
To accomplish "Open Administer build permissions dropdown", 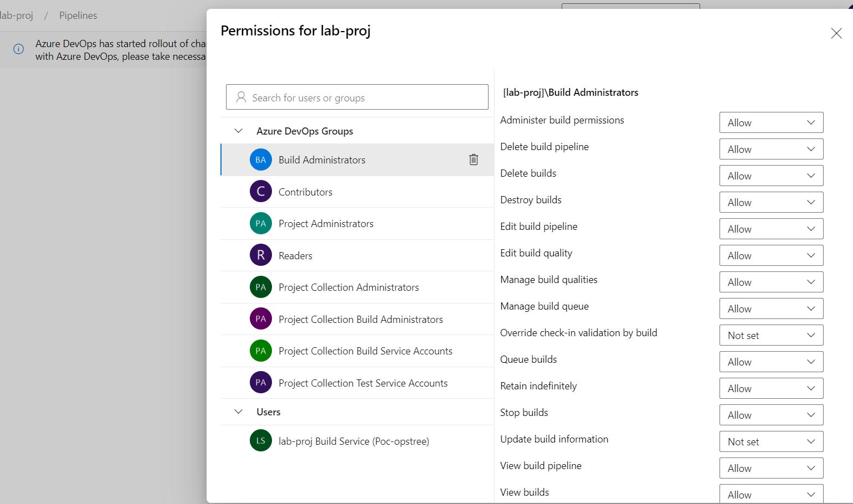I will coord(771,122).
